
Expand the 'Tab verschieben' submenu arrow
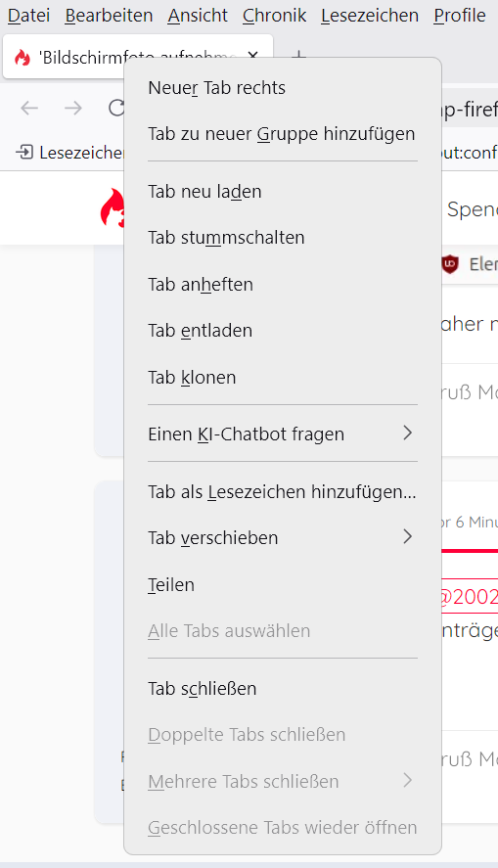408,536
